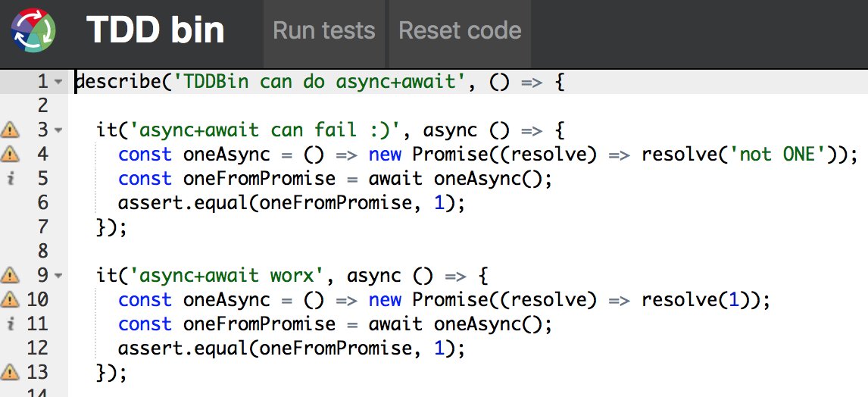The height and width of the screenshot is (397, 868).
Task: Click 'const oneFromPromise' on line 5
Action: pos(226,178)
